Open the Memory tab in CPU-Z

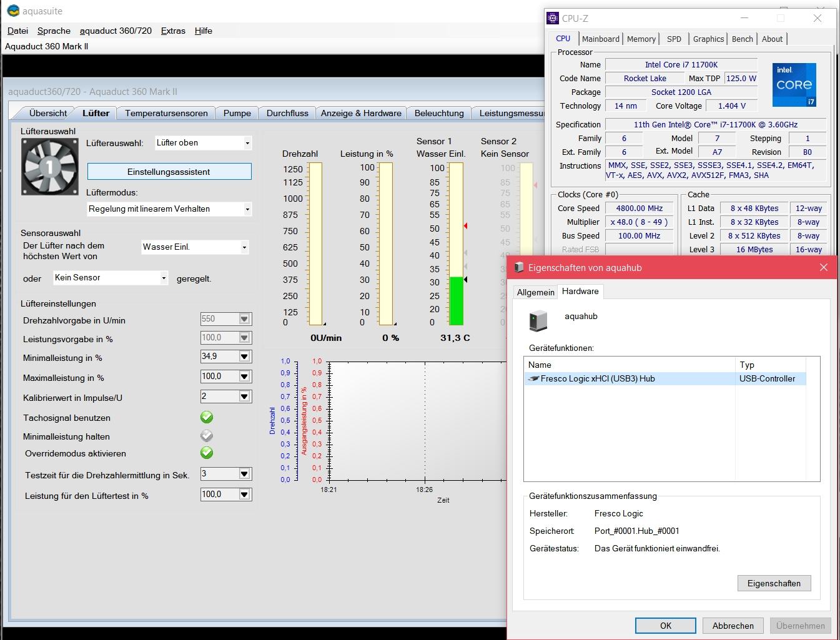(x=641, y=39)
